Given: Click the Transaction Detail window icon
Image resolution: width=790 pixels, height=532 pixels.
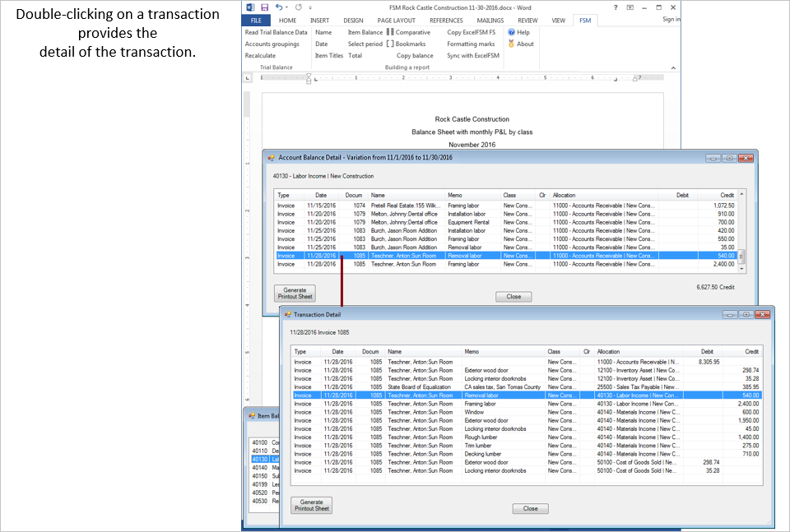Looking at the screenshot, I should [288, 315].
